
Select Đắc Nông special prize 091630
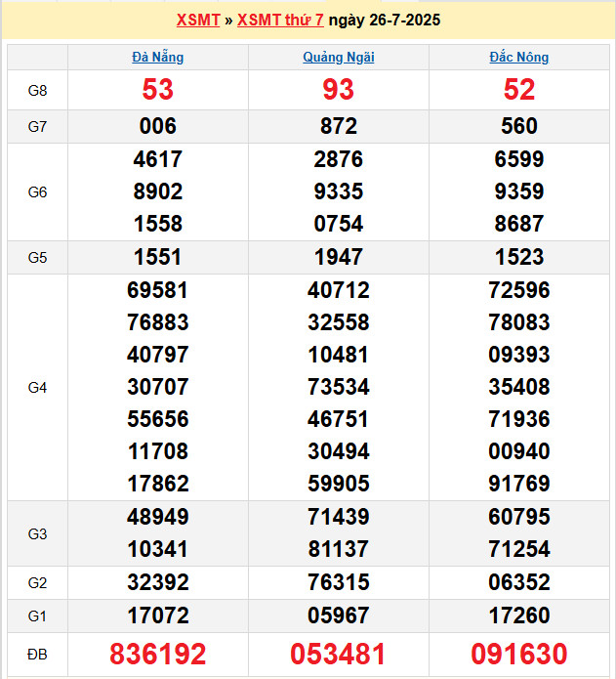pyautogui.click(x=519, y=654)
